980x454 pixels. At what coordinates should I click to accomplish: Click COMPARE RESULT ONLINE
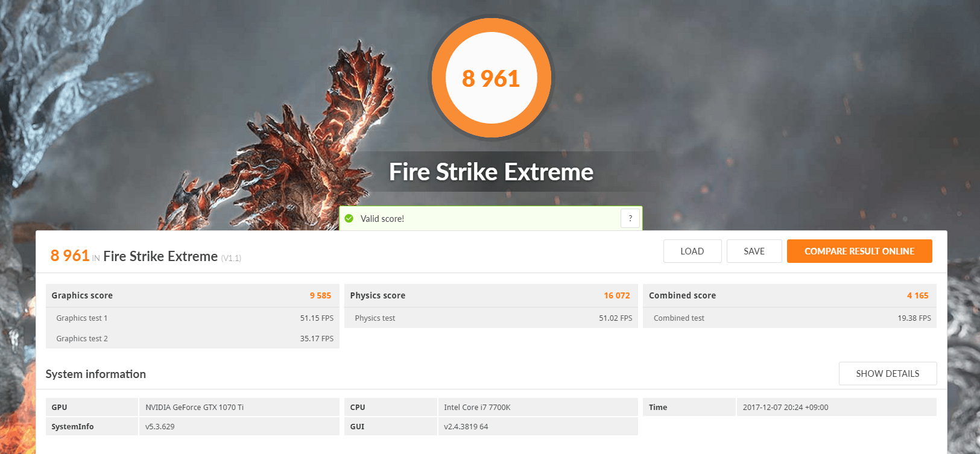click(859, 251)
